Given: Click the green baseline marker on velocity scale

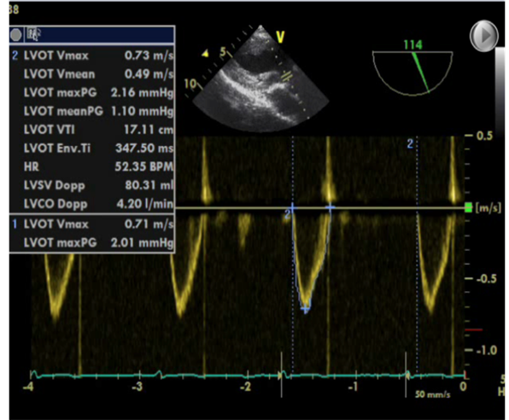Looking at the screenshot, I should (x=468, y=207).
